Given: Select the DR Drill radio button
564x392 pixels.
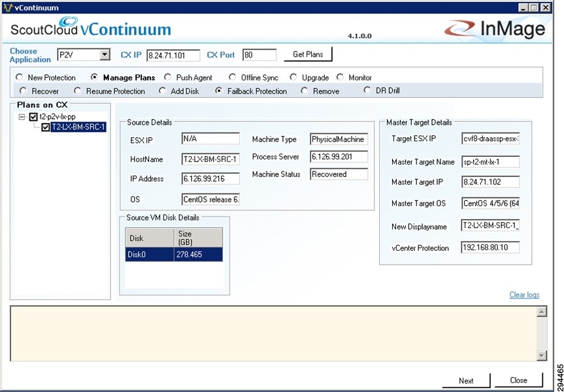Looking at the screenshot, I should [x=367, y=90].
